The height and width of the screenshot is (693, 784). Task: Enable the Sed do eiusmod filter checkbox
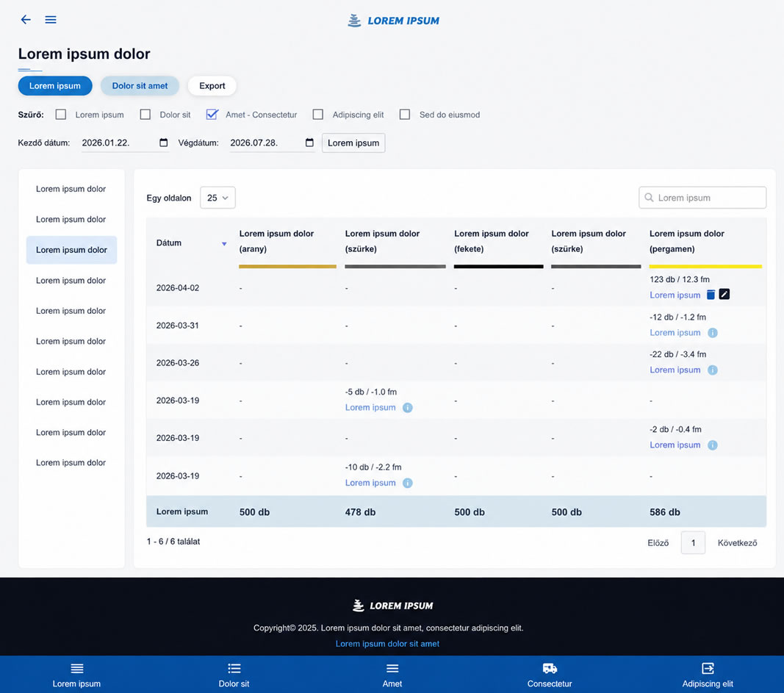(x=405, y=115)
